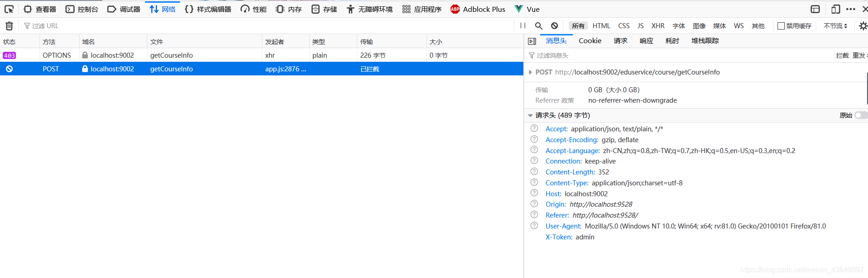This screenshot has height=278, width=868.
Task: Collapse the Request Headers (请求头) section
Action: (530, 115)
